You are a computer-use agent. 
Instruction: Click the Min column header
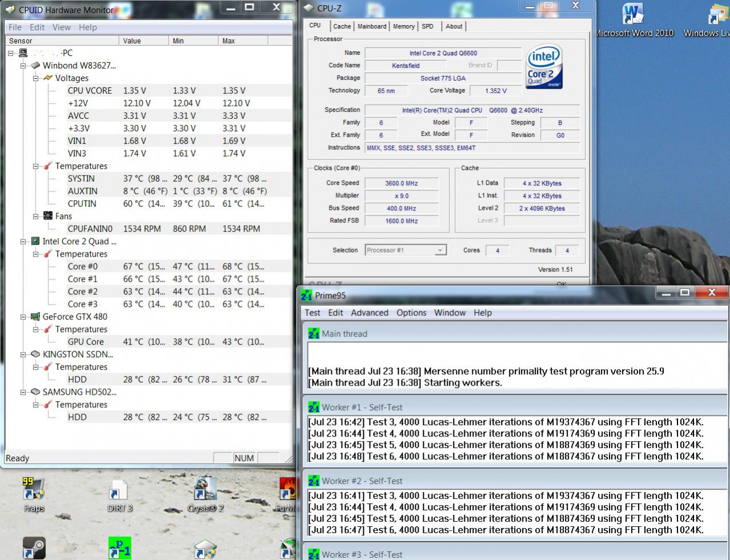[x=194, y=41]
